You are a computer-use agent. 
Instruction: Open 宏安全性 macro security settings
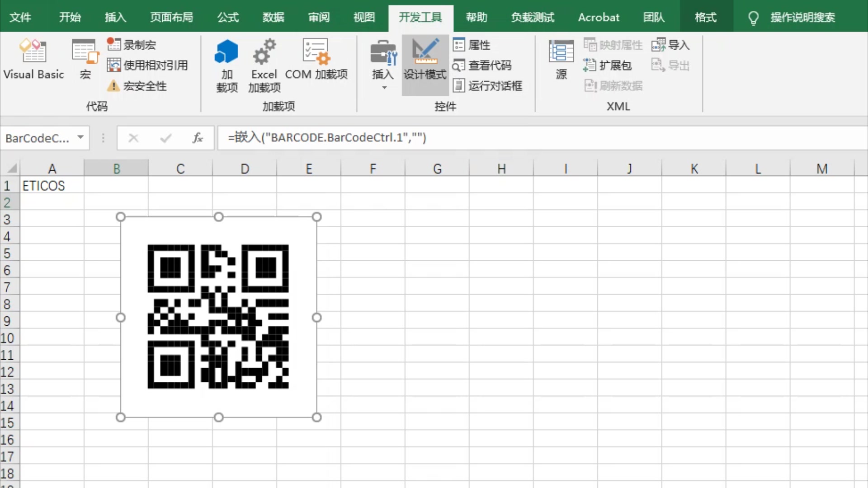[x=137, y=86]
